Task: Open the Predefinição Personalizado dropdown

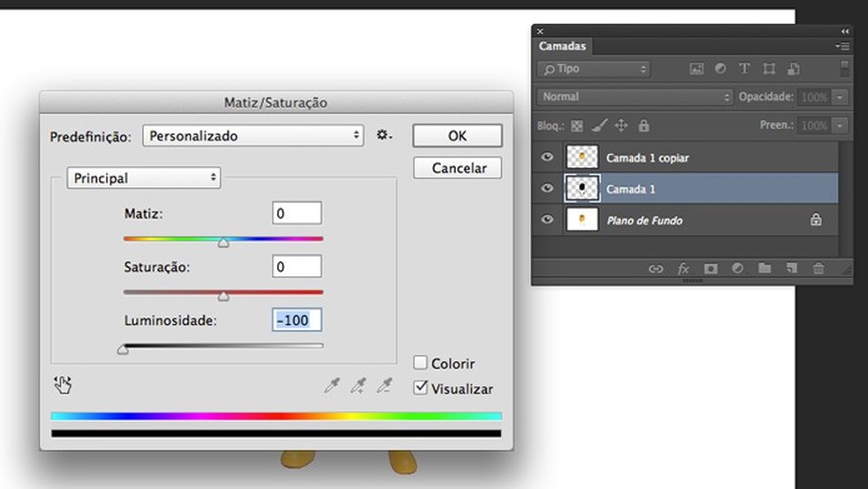Action: (253, 136)
